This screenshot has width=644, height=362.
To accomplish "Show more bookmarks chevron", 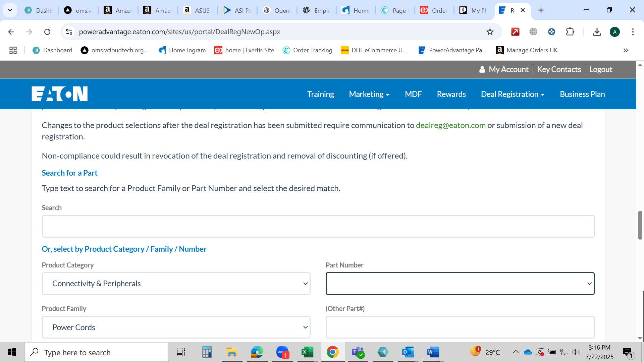I will pos(626,50).
